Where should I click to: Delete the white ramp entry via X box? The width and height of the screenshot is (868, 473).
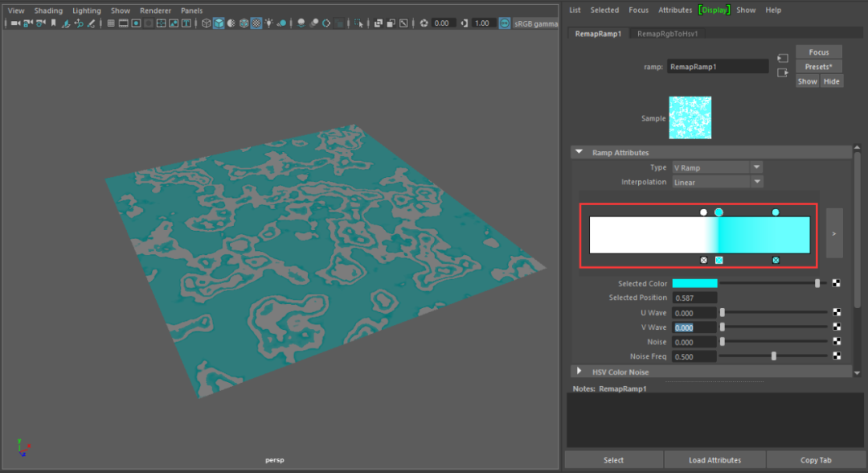[x=703, y=261]
